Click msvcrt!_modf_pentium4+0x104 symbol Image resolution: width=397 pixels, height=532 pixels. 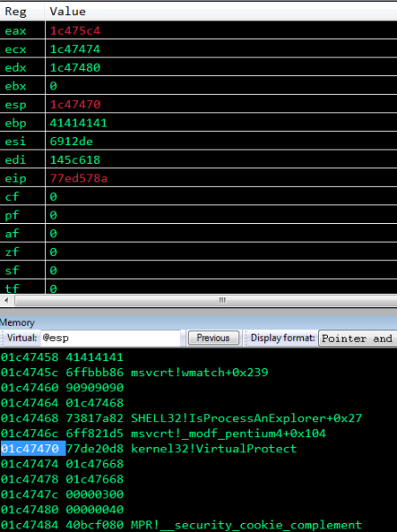click(229, 434)
